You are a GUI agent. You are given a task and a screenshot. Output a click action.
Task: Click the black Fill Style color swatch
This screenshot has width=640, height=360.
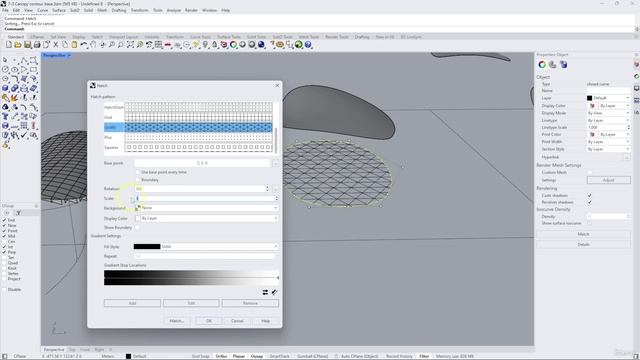coord(147,247)
